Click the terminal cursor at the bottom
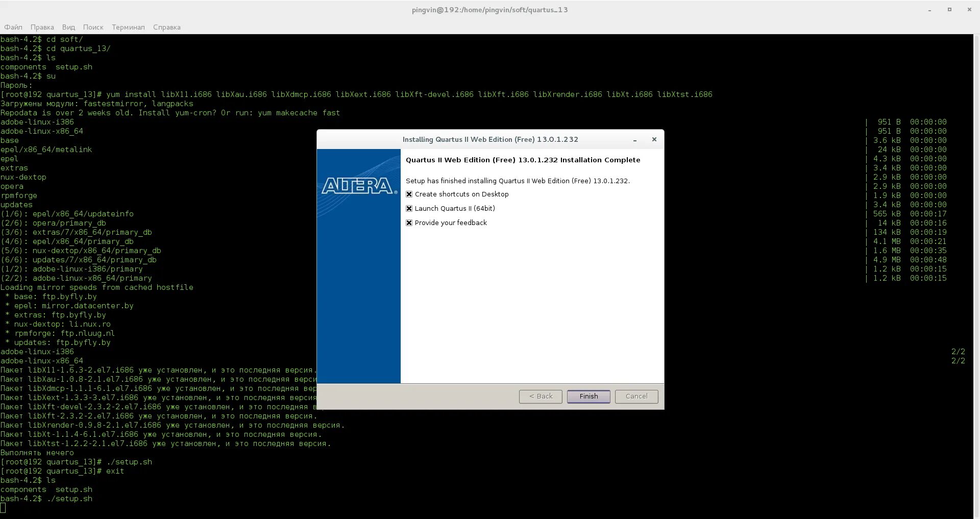Image resolution: width=980 pixels, height=519 pixels. pyautogui.click(x=3, y=508)
